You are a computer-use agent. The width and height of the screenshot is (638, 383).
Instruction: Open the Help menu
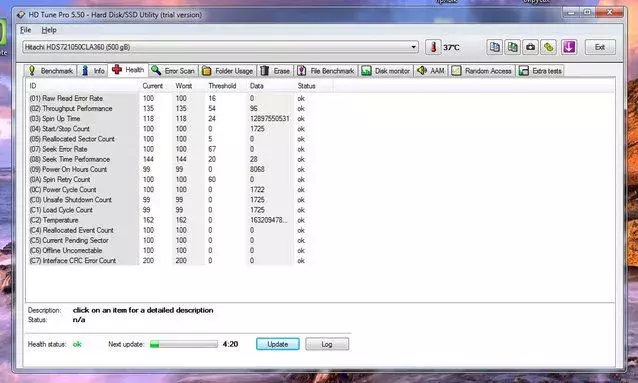[49, 30]
